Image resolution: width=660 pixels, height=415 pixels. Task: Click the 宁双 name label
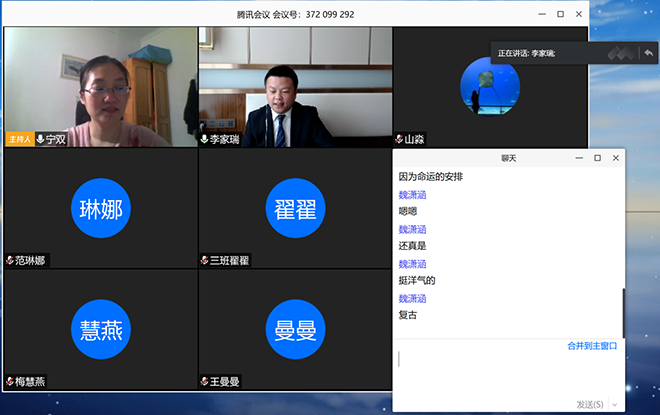[56, 139]
